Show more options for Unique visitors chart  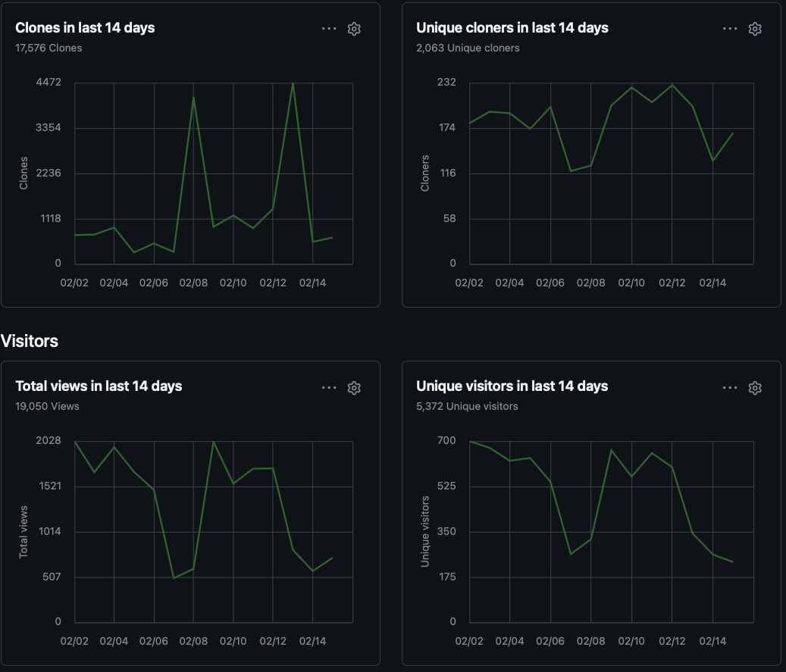(730, 388)
